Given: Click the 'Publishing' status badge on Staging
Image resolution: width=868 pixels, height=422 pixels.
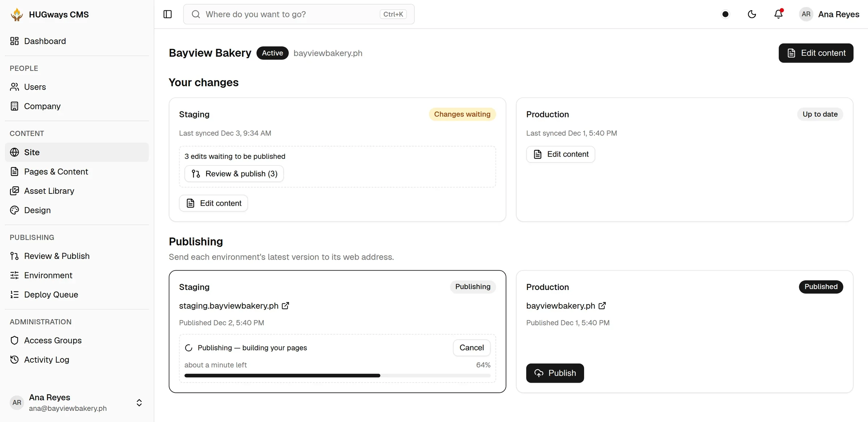Looking at the screenshot, I should click(473, 287).
